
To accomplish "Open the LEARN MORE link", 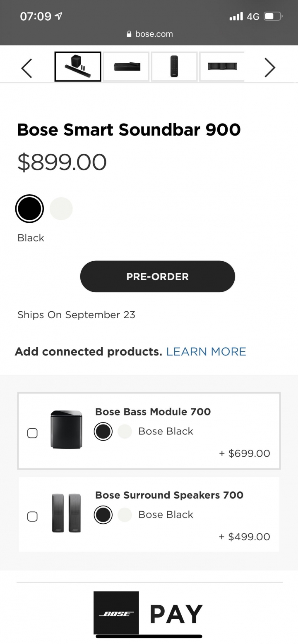I will 206,352.
